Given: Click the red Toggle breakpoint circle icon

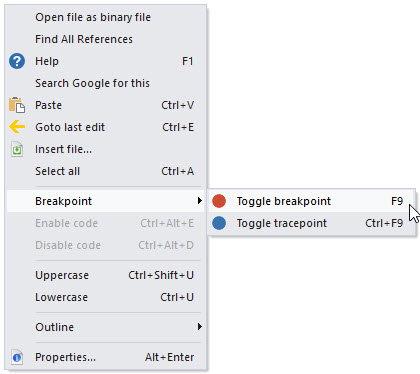Looking at the screenshot, I should pyautogui.click(x=219, y=201).
